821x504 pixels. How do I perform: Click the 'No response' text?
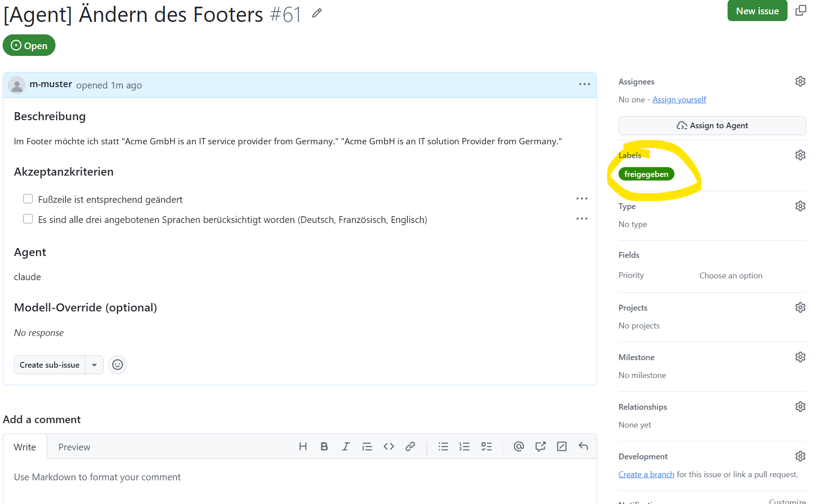coord(39,333)
